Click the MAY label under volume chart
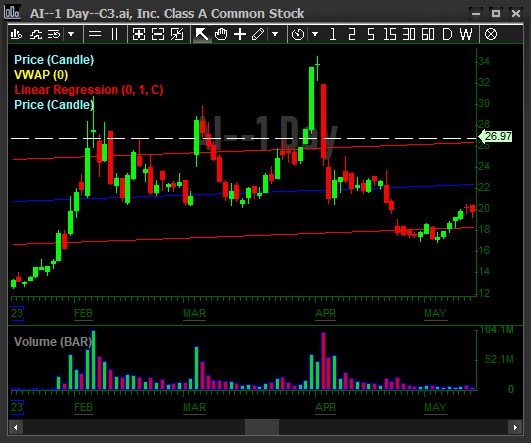Image resolution: width=531 pixels, height=443 pixels. point(436,407)
